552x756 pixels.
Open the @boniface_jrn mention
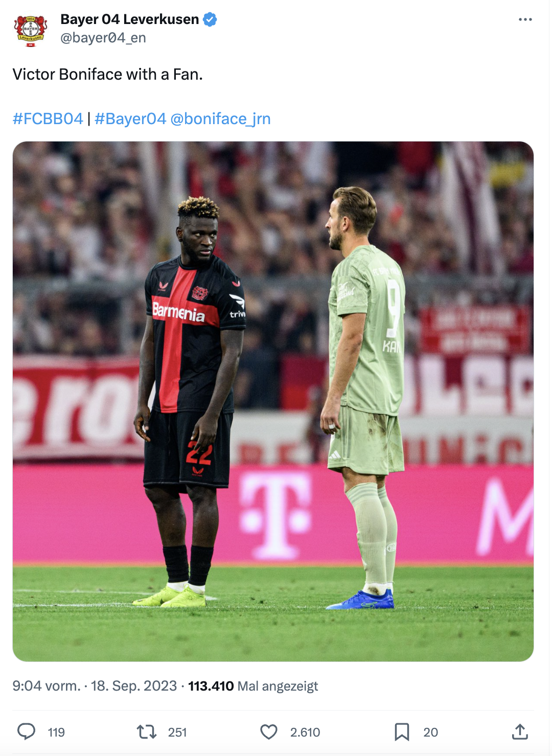[220, 119]
